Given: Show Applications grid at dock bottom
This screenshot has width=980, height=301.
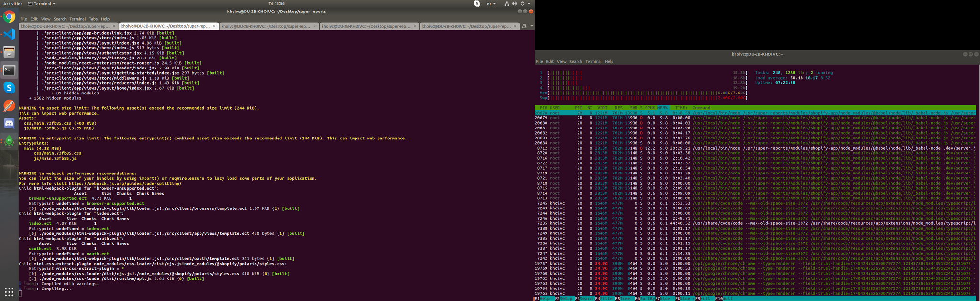Looking at the screenshot, I should pyautogui.click(x=9, y=292).
